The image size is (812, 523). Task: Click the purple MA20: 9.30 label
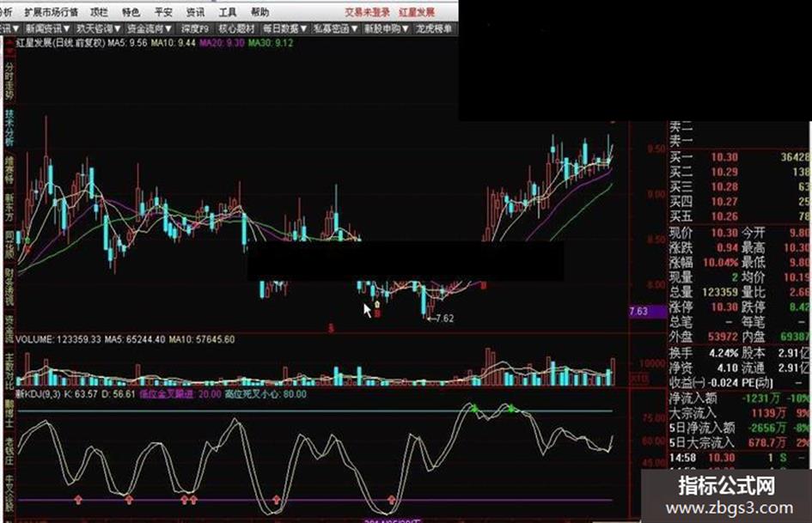[x=222, y=43]
